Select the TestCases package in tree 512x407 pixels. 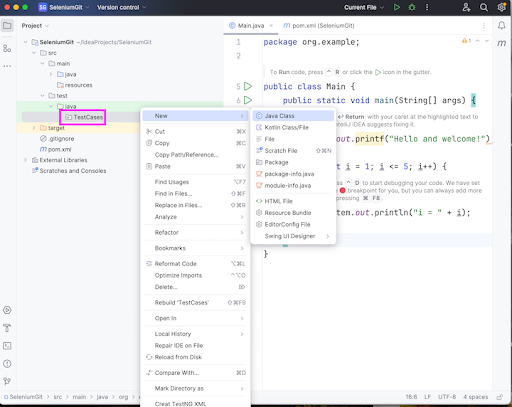84,117
